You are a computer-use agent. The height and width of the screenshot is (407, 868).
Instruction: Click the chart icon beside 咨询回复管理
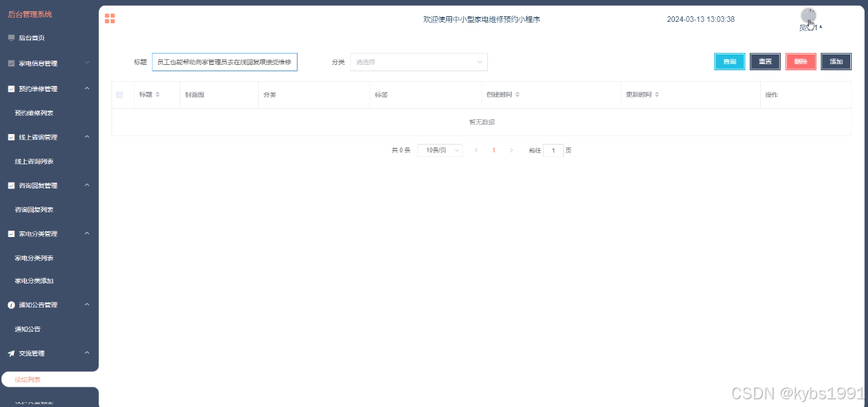click(11, 186)
